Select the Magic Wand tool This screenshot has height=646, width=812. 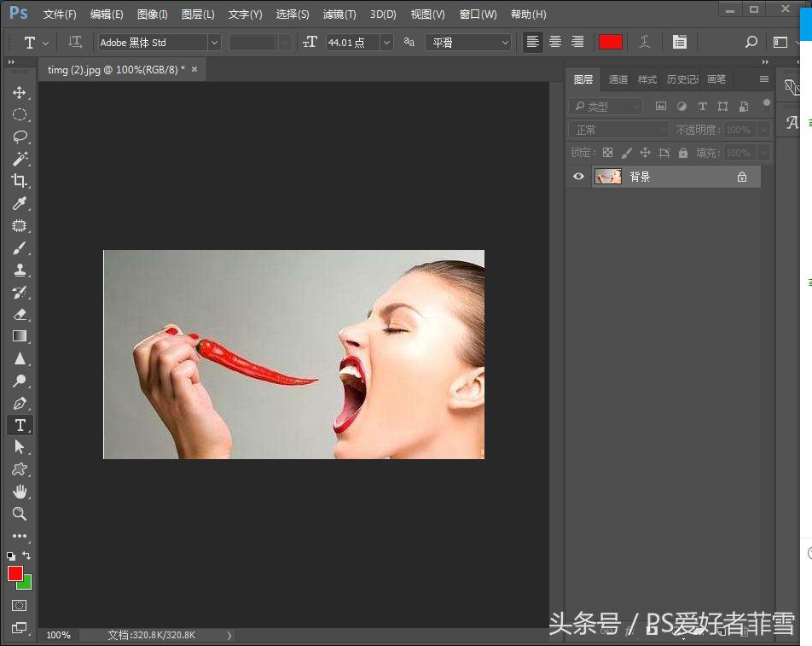[x=20, y=159]
